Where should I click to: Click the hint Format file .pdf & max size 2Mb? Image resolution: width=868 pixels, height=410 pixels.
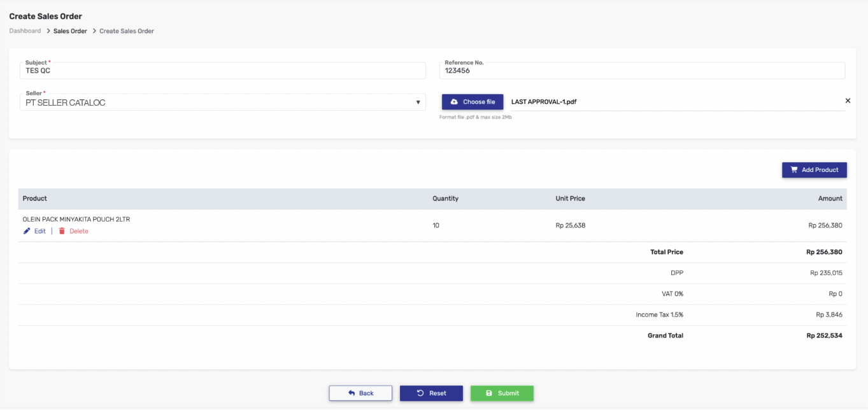coord(476,118)
